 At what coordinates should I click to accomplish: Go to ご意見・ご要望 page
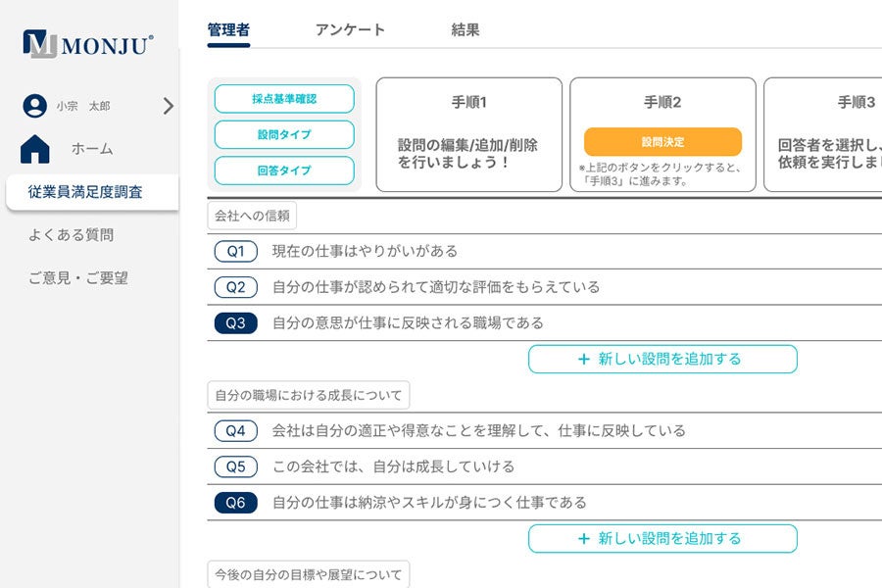77,278
